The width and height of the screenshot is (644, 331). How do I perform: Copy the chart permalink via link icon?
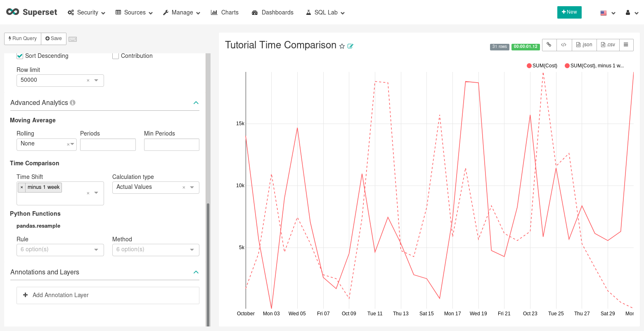[x=549, y=45]
